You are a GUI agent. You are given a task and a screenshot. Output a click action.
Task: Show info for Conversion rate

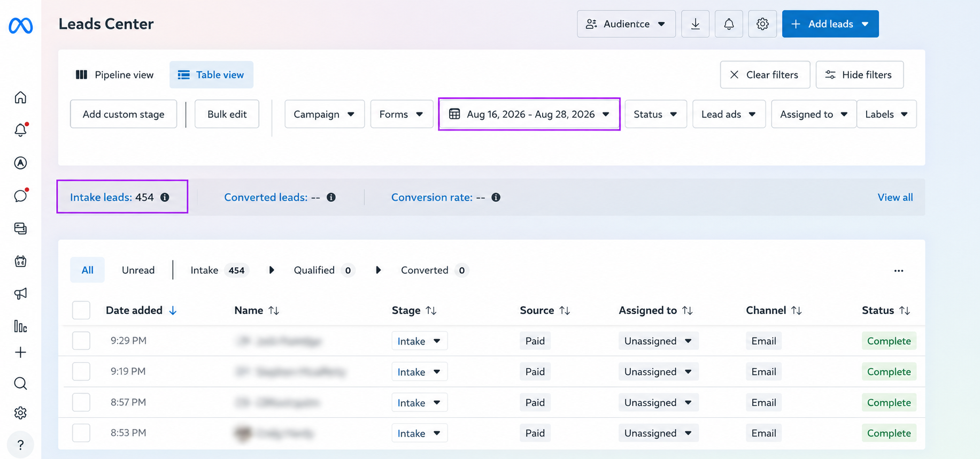coord(496,197)
